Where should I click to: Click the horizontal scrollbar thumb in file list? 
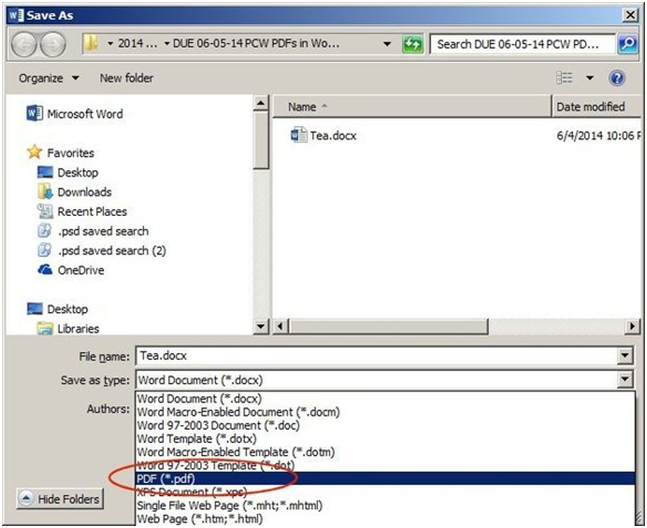point(388,326)
